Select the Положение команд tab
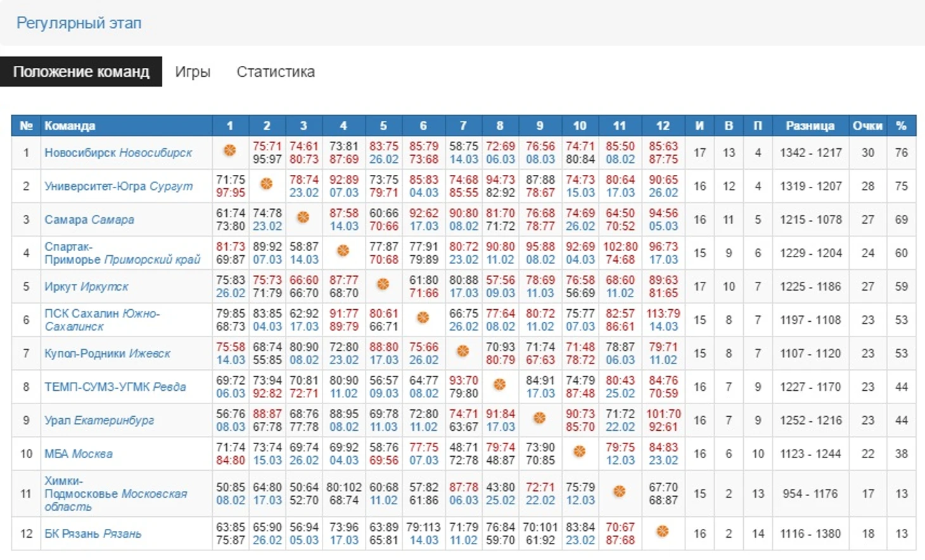 coord(81,72)
